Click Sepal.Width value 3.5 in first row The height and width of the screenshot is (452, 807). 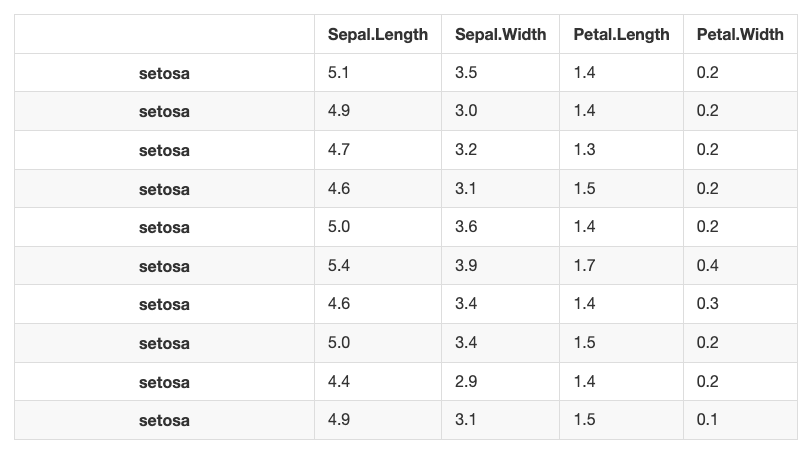coord(500,73)
